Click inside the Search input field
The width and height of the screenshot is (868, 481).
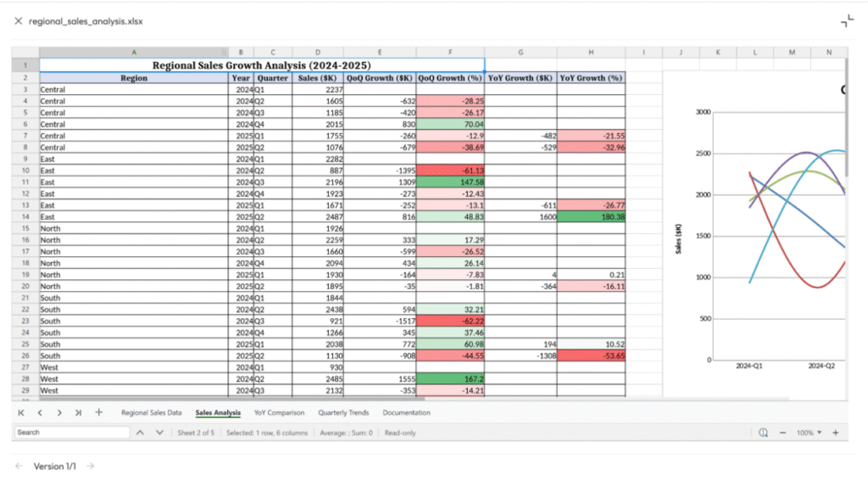coord(72,433)
